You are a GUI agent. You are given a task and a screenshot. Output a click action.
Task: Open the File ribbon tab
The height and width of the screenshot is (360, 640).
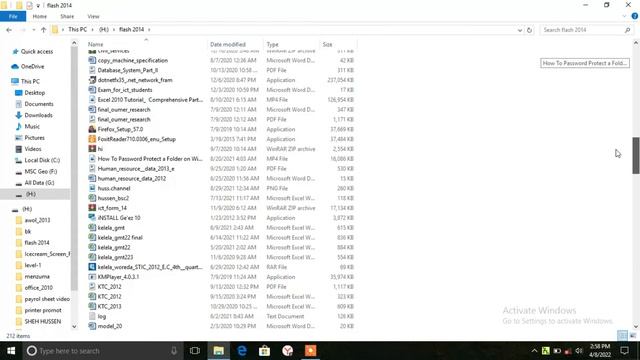13,16
